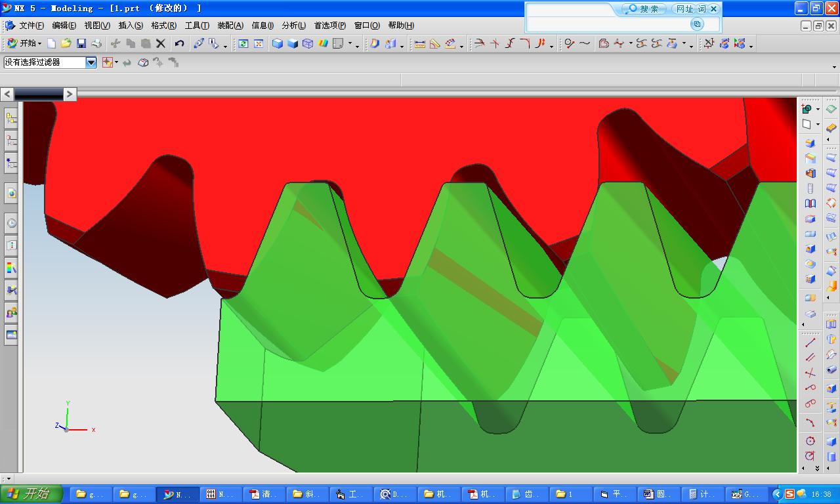Click the Fit view icon
Screen dimensions: 840x504
point(259,43)
